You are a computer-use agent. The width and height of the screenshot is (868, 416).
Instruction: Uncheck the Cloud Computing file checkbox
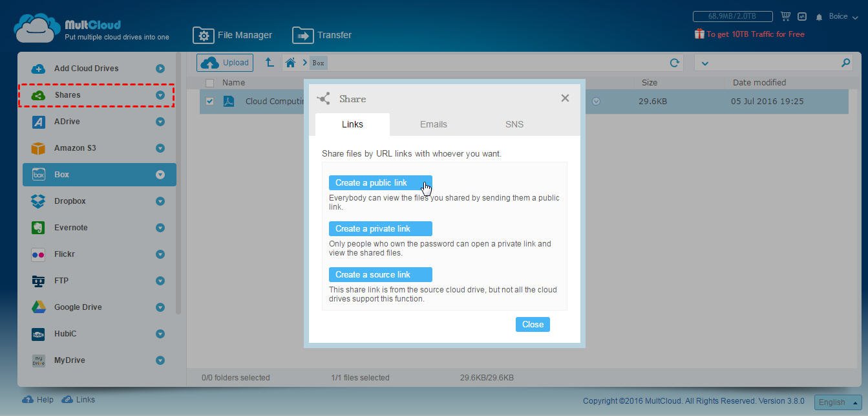[x=209, y=101]
